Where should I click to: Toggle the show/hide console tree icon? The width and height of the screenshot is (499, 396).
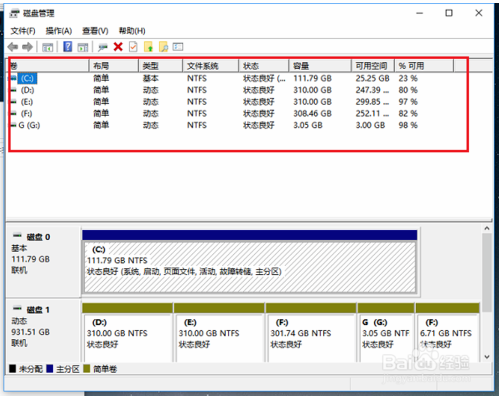coord(48,47)
